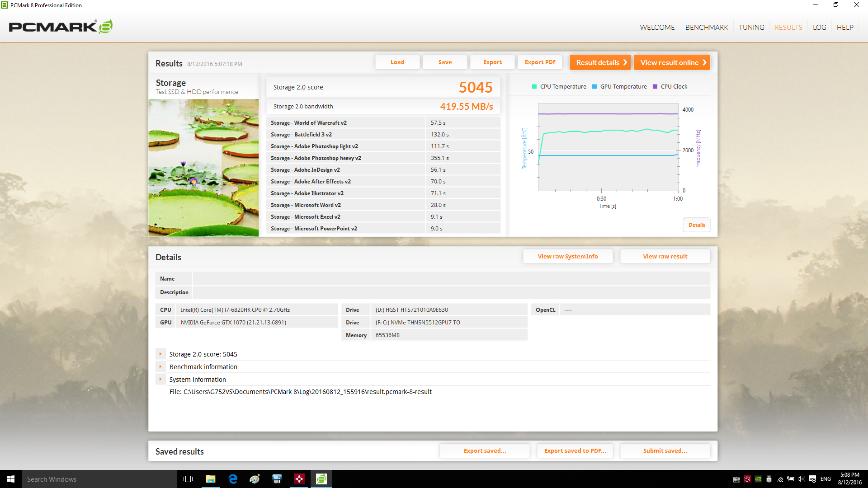
Task: Click the Result details button
Action: pos(600,62)
